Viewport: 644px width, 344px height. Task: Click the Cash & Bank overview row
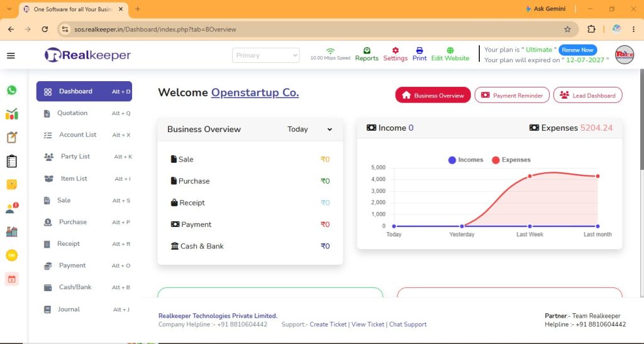point(250,247)
